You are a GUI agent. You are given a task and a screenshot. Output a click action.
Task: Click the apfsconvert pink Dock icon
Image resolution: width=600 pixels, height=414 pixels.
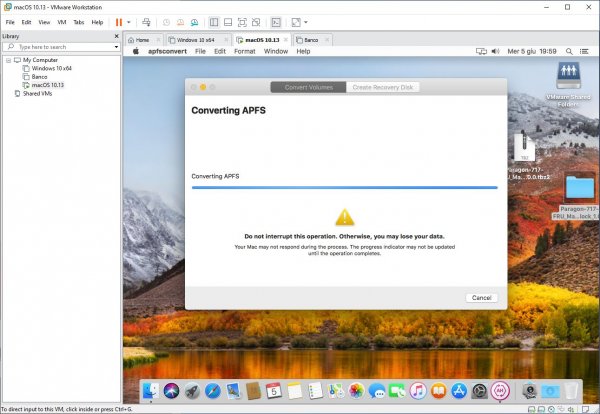pyautogui.click(x=500, y=391)
